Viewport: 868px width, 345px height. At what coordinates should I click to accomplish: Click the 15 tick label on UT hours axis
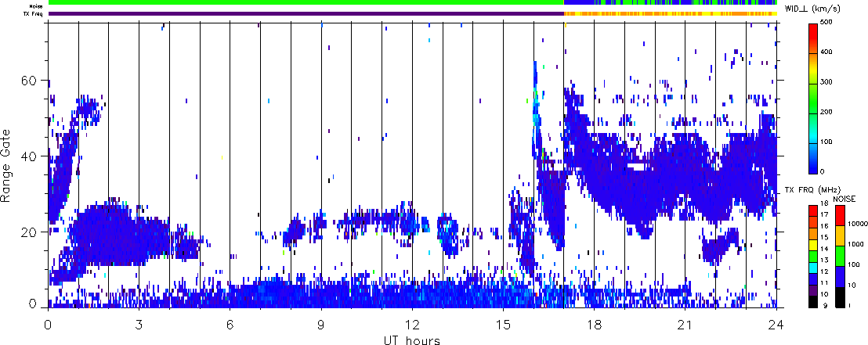[x=503, y=325]
